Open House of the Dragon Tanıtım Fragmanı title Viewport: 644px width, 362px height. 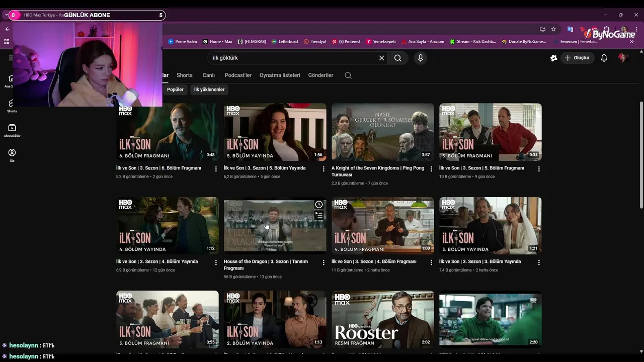266,265
